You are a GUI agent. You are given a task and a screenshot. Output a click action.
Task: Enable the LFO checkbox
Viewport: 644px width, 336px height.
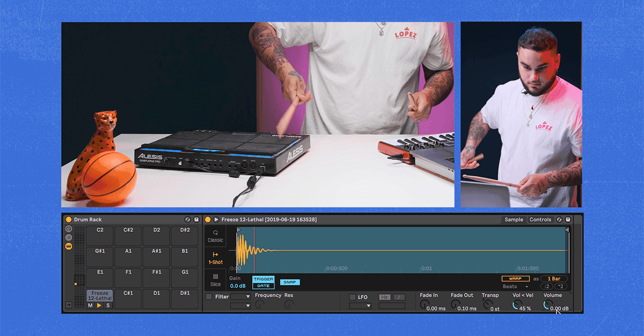(352, 297)
